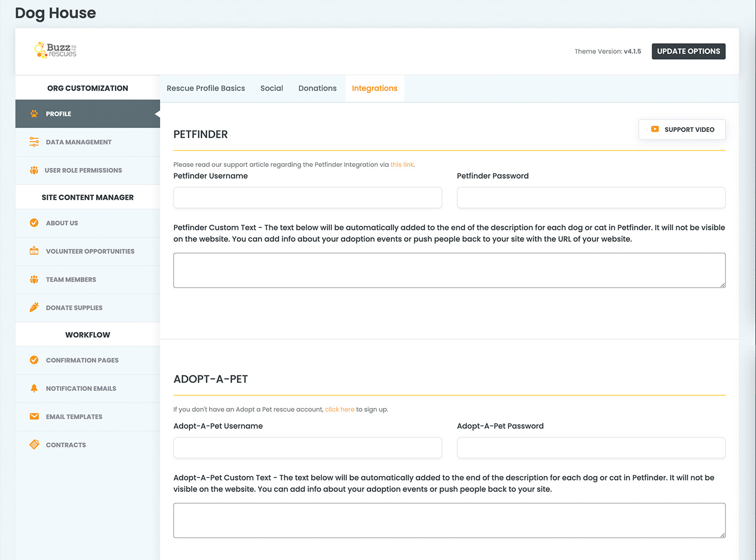Click the envelope icon beside Email Templates
The height and width of the screenshot is (560, 756).
tap(34, 417)
